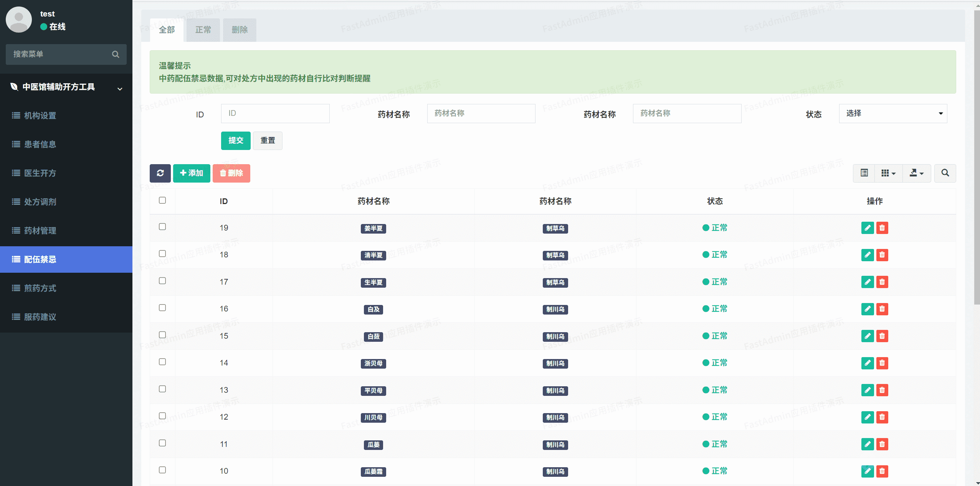Click the ID filter input field

(275, 114)
